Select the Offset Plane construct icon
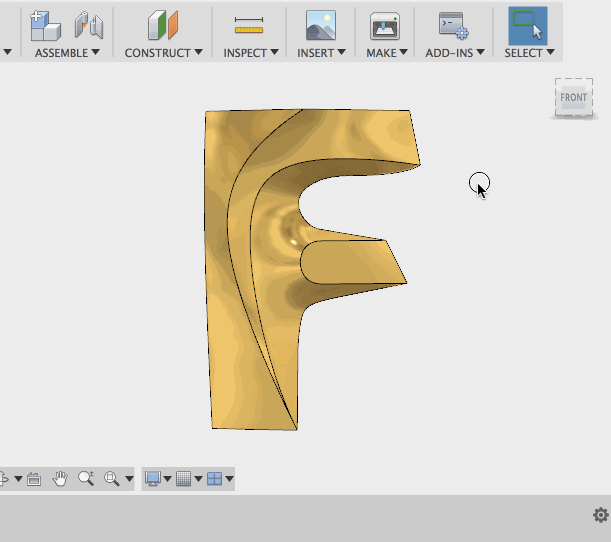Screen dimensions: 611x542 click(x=163, y=24)
